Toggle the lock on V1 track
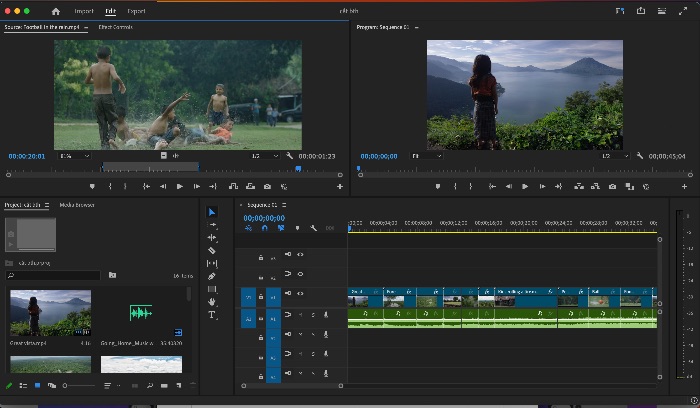This screenshot has width=700, height=408. coord(261,297)
